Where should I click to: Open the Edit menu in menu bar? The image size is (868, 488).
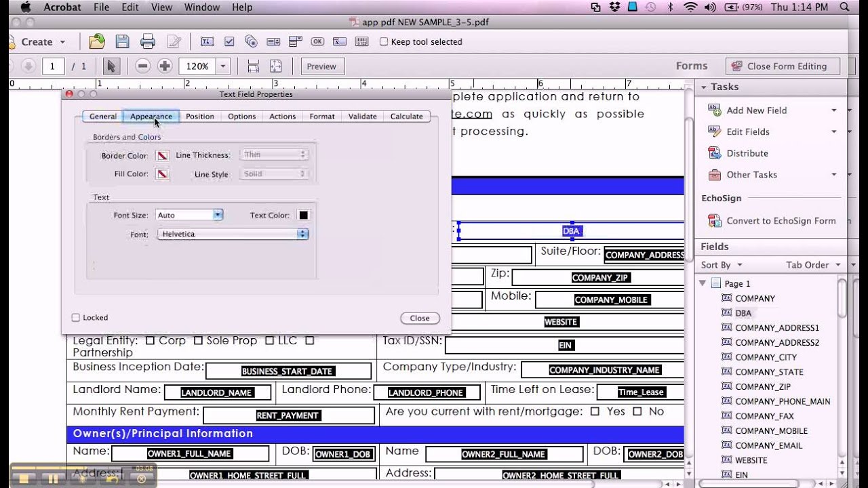(x=130, y=7)
